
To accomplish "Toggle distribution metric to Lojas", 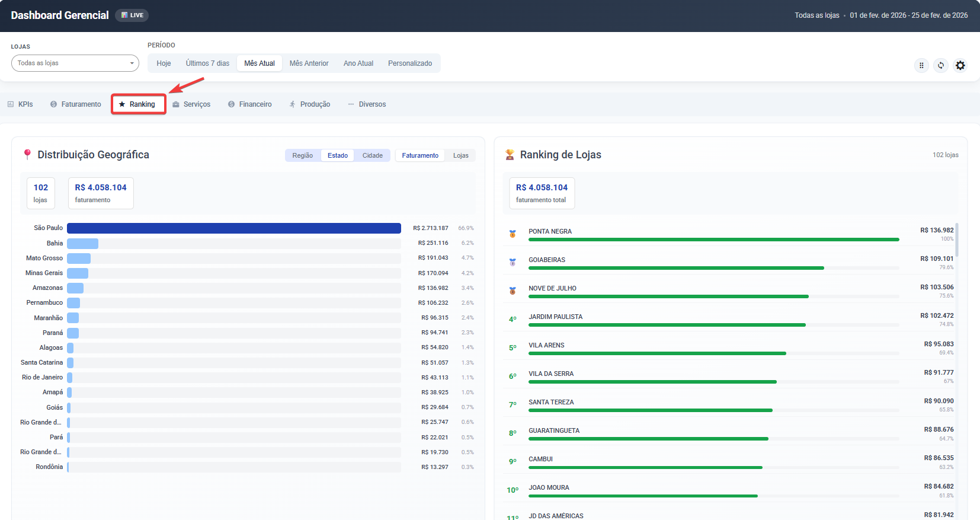I will 460,155.
